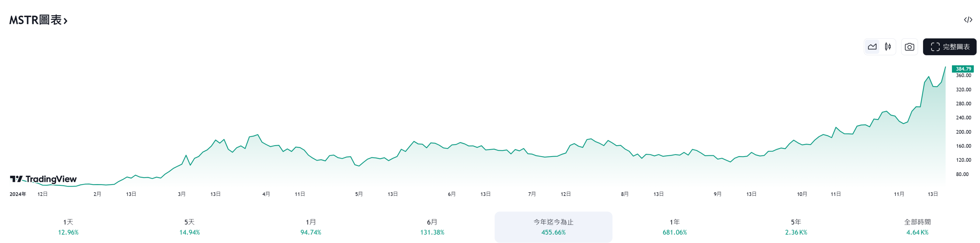Select 今年迄今為止 year-to-date range
The image size is (980, 243).
point(553,227)
